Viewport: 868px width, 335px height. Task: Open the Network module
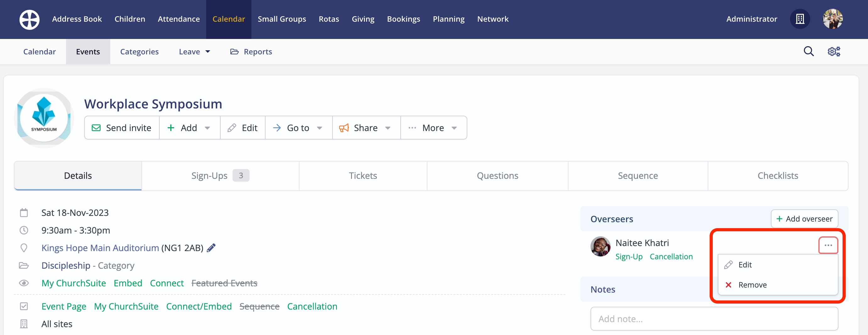tap(493, 19)
